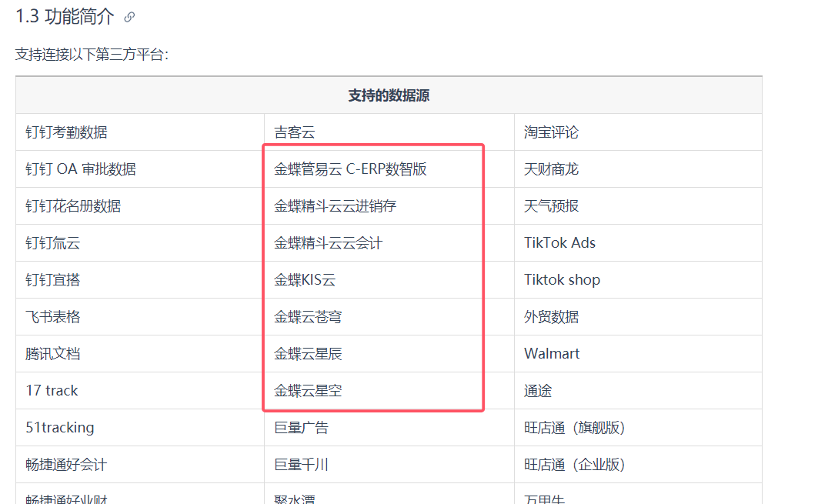This screenshot has height=504, width=818.
Task: Select the 巨量广告 cell
Action: click(x=389, y=428)
